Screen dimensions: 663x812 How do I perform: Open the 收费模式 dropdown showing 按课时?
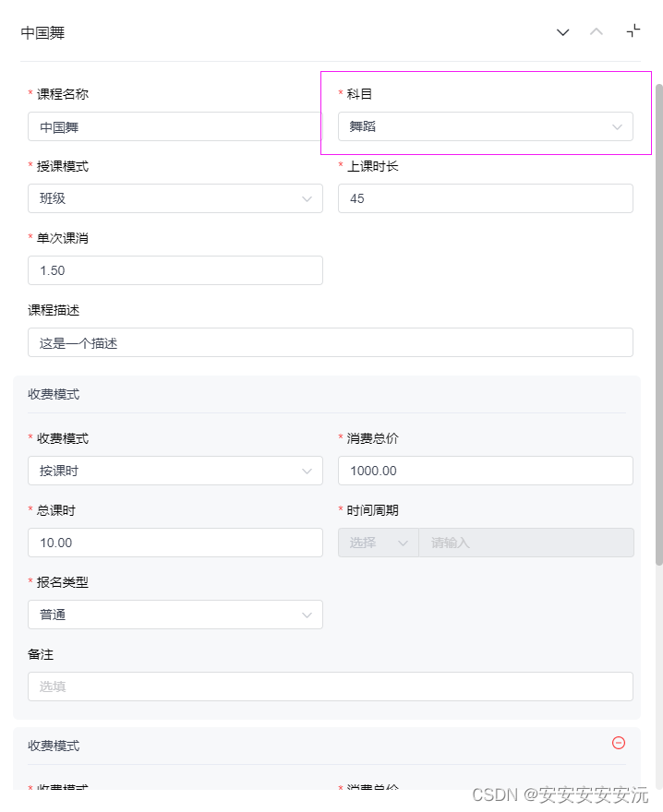click(x=175, y=471)
